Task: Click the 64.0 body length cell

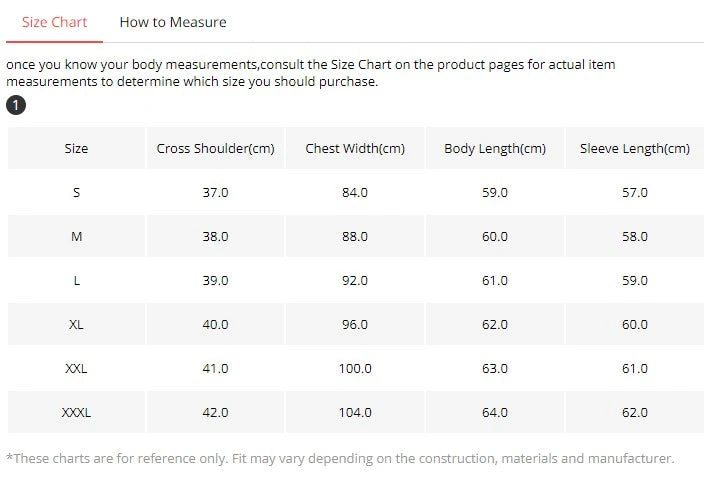Action: (x=495, y=412)
